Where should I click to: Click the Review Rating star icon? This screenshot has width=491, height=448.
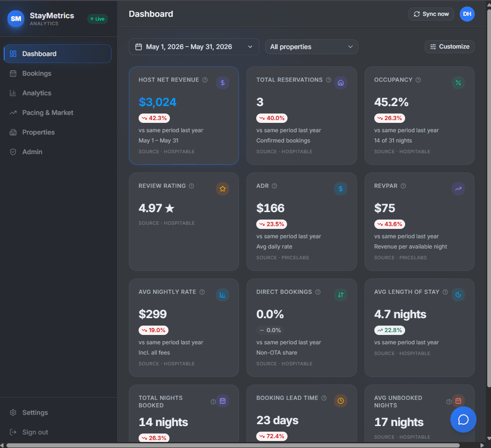coord(223,189)
